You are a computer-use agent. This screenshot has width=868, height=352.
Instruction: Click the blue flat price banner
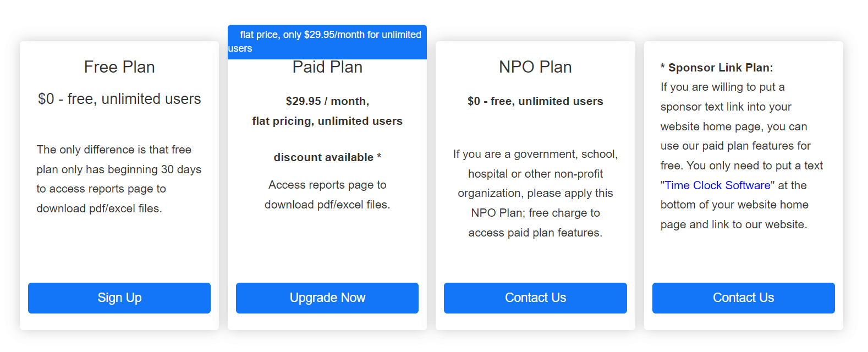(x=327, y=41)
